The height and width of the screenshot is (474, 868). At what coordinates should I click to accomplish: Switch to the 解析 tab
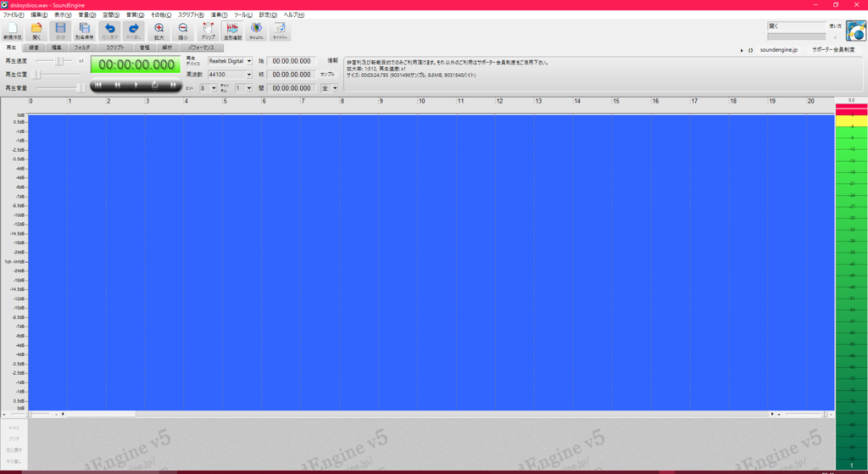[x=167, y=47]
